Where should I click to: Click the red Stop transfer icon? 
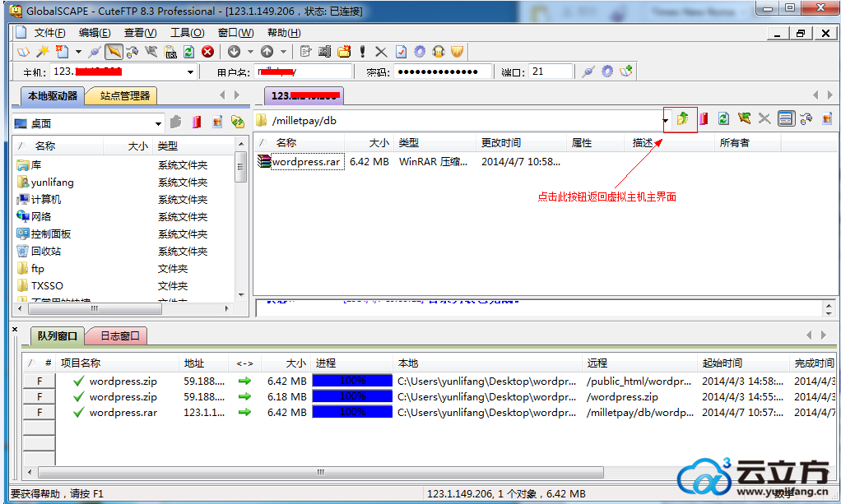(207, 52)
